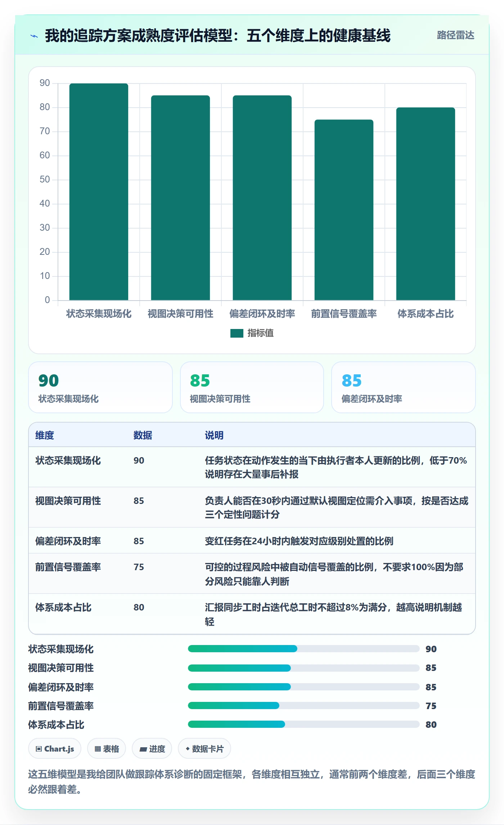504x825 pixels.
Task: Click the 体系成本占比 chart bar
Action: (x=426, y=204)
